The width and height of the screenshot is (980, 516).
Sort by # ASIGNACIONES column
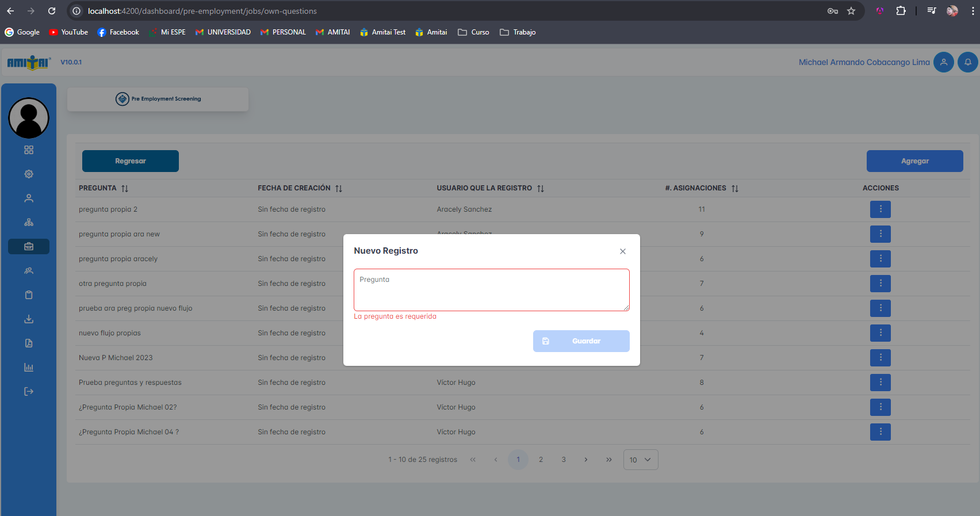coord(735,189)
